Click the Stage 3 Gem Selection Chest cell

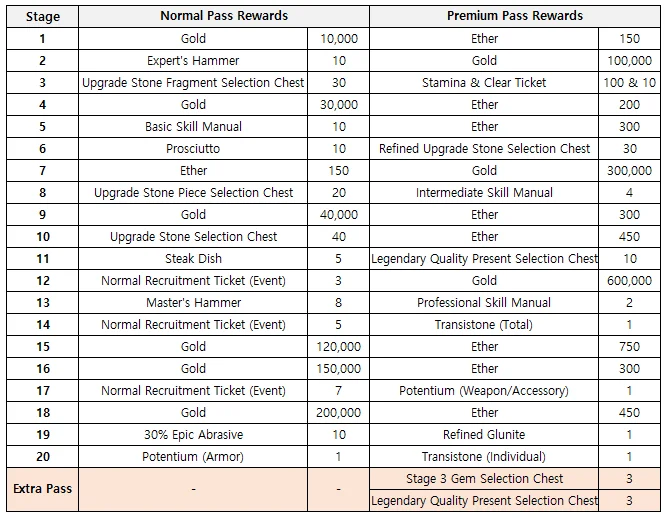[x=485, y=478]
